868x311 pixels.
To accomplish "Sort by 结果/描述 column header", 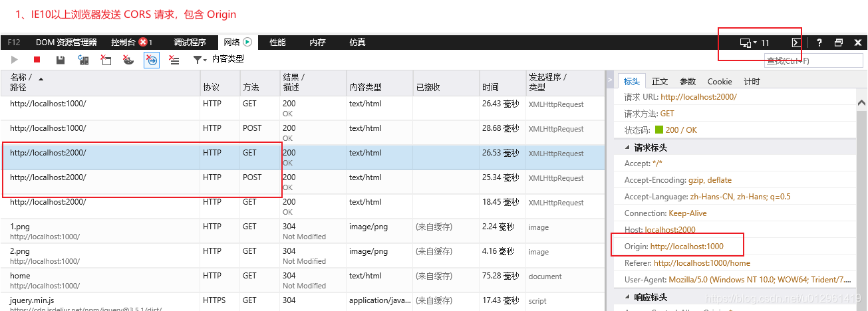I will pyautogui.click(x=313, y=82).
